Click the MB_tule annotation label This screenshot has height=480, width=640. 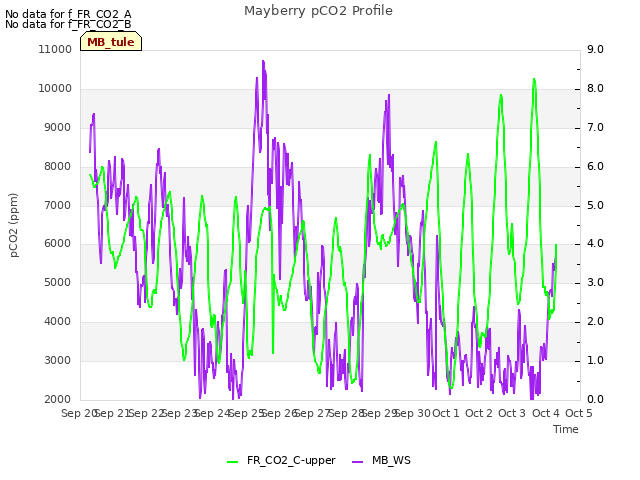(111, 42)
